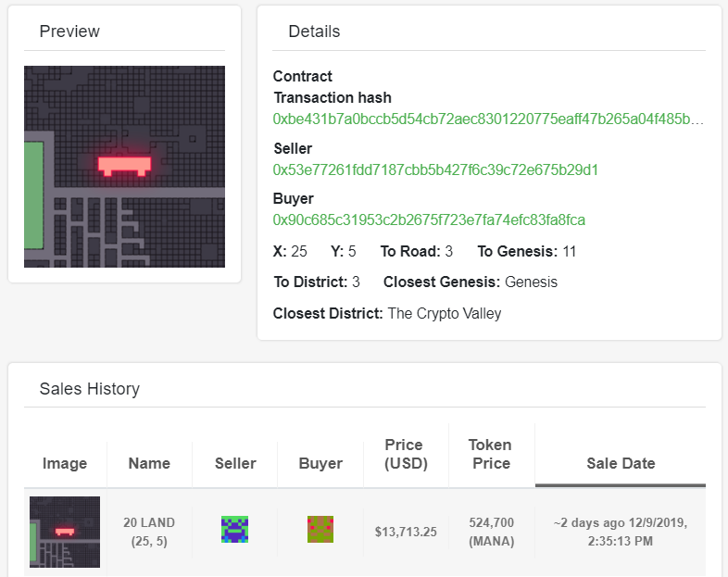Click the Y: 5 coordinate text
The image size is (728, 577).
tap(343, 251)
